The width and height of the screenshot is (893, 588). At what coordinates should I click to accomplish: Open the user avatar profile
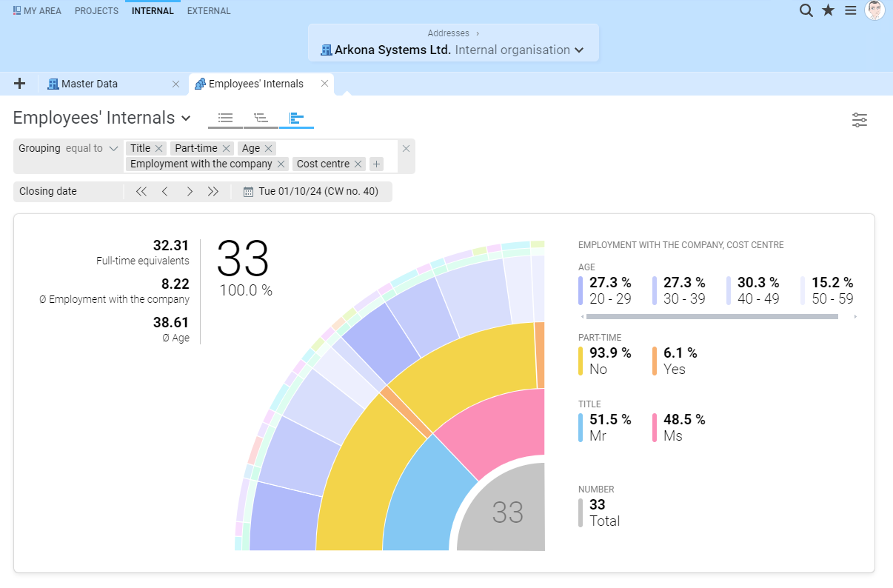coord(874,10)
